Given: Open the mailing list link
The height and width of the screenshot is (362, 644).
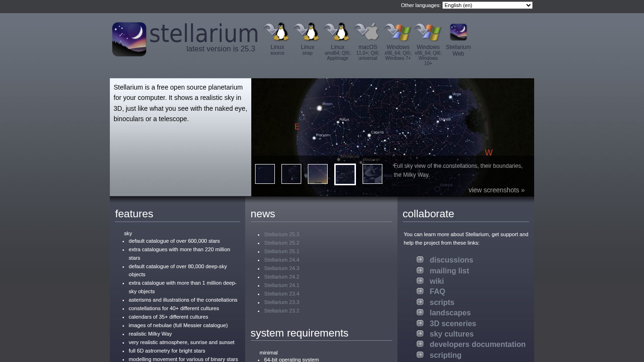Looking at the screenshot, I should [449, 271].
